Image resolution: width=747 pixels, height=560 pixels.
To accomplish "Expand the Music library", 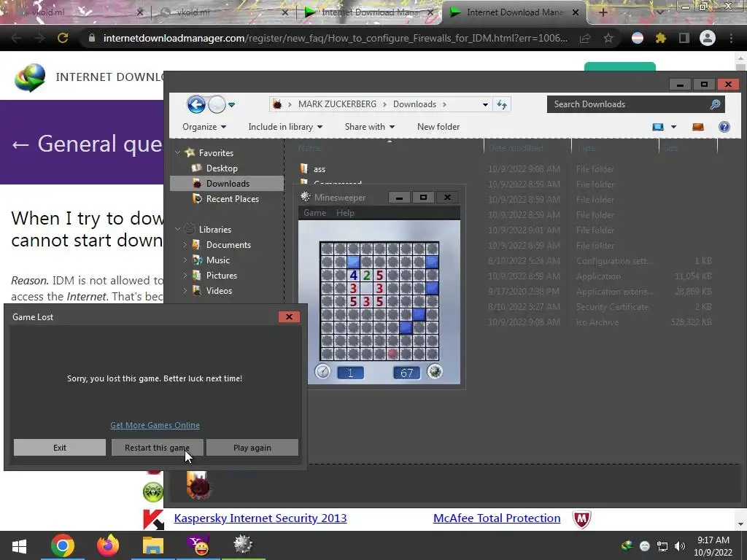I will (185, 260).
